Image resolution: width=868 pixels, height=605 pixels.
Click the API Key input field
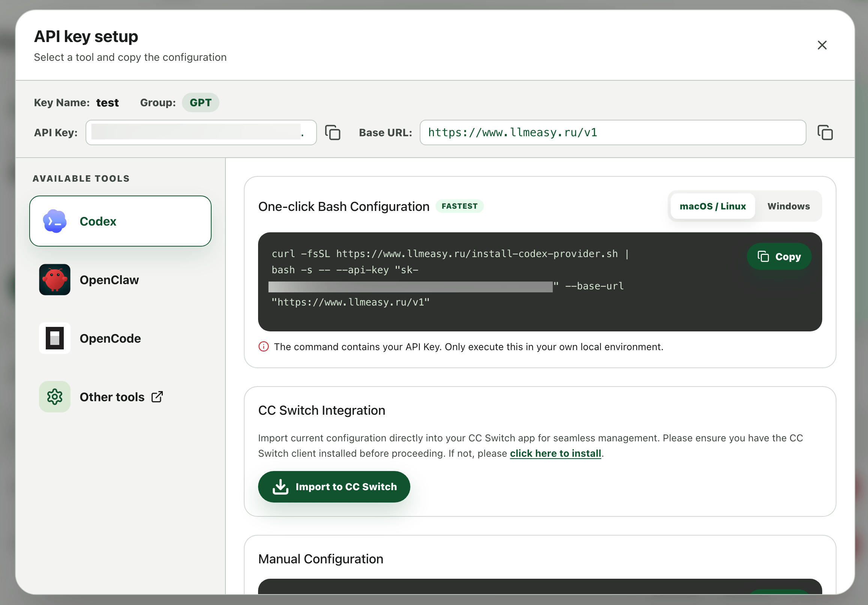[201, 132]
